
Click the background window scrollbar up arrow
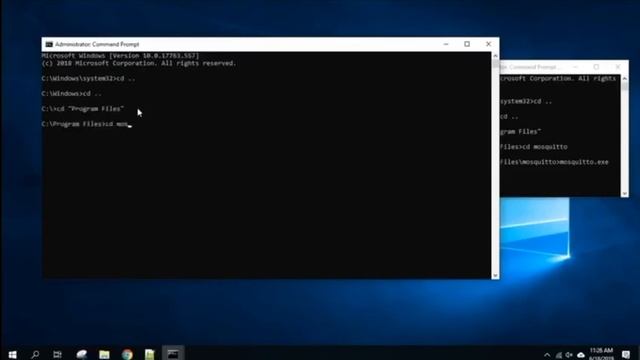click(624, 78)
